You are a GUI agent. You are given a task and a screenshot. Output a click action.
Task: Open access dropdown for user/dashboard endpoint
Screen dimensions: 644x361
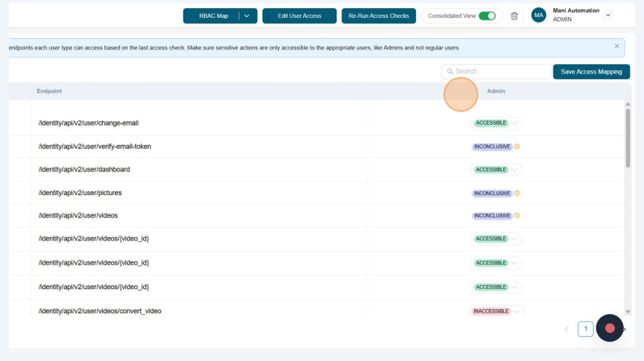coord(515,170)
